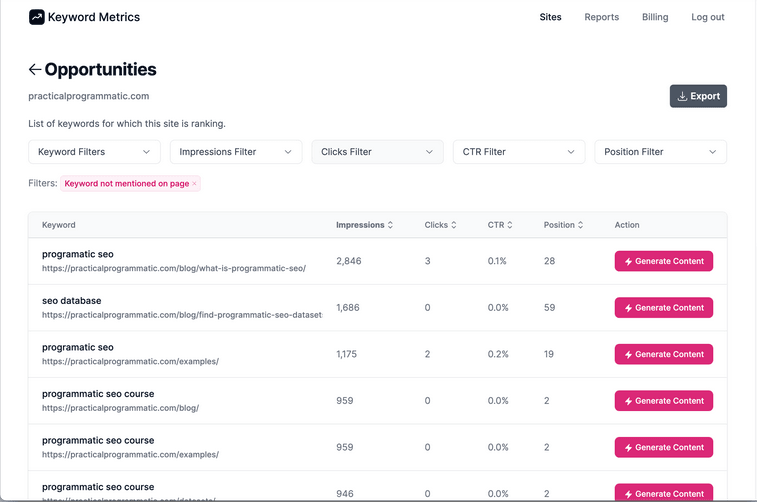Sort the table by Impressions

[x=364, y=225]
